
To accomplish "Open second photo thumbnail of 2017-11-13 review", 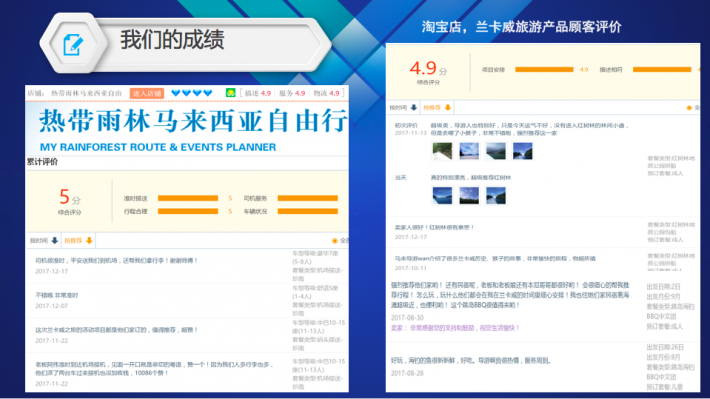I will pyautogui.click(x=469, y=151).
